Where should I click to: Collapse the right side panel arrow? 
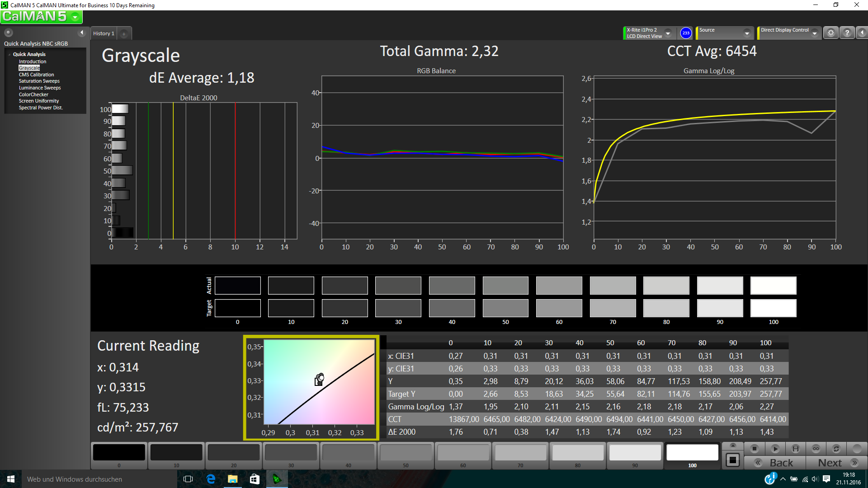click(862, 33)
